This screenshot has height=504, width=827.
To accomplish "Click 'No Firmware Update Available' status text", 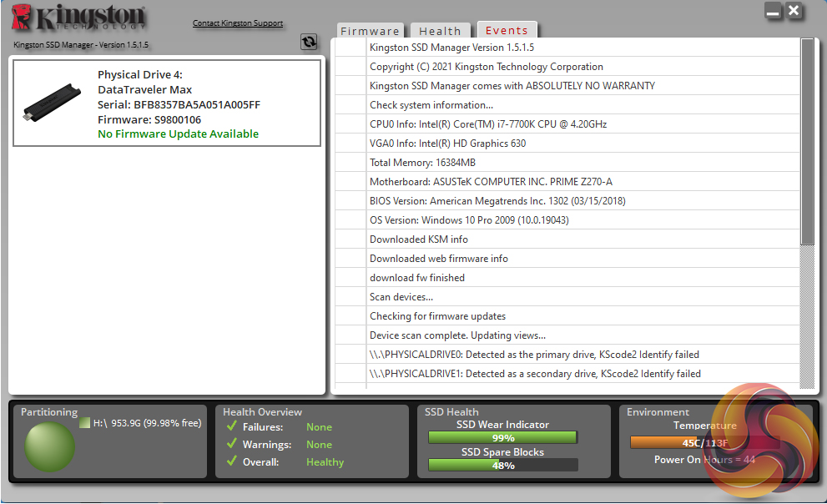I will (179, 134).
